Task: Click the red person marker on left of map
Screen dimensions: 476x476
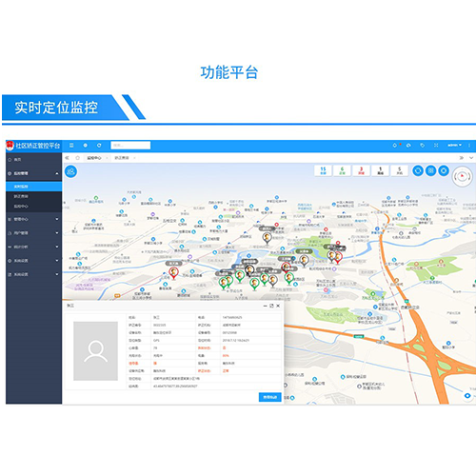Action: tap(173, 273)
